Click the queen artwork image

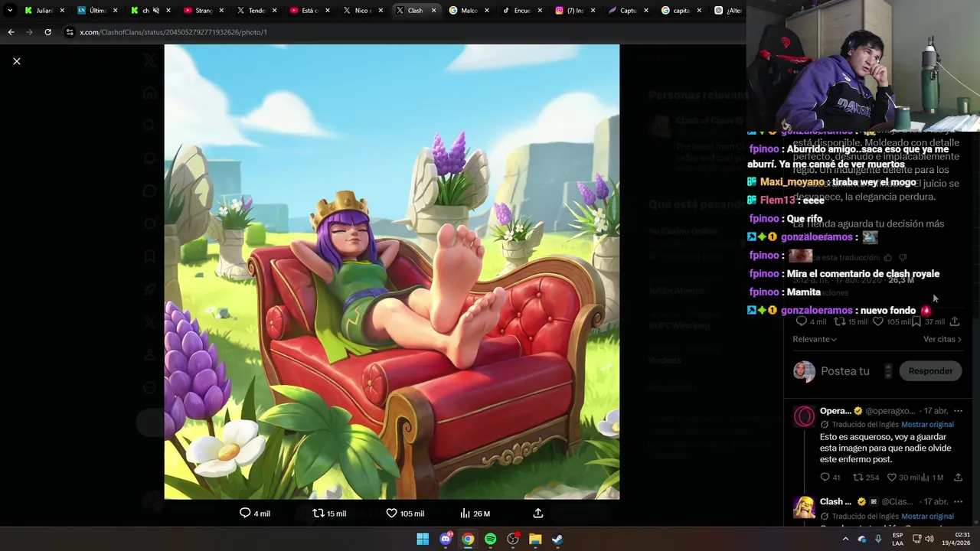click(x=391, y=272)
